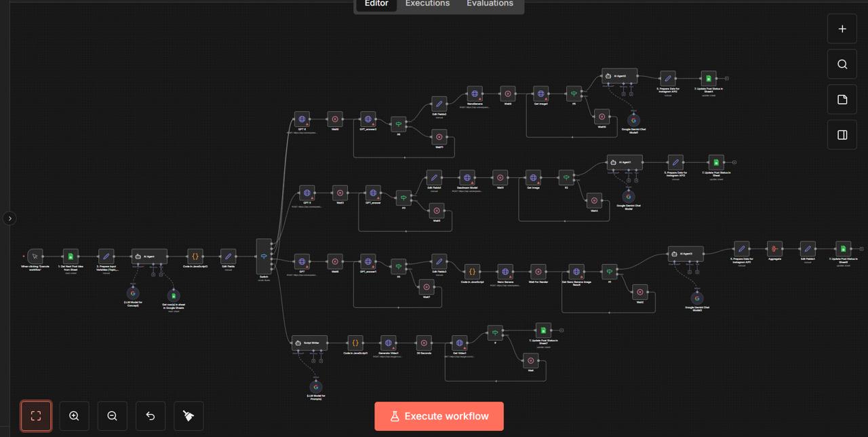Toggle the side panel layout icon
Viewport: 868px width, 437px height.
coord(842,135)
